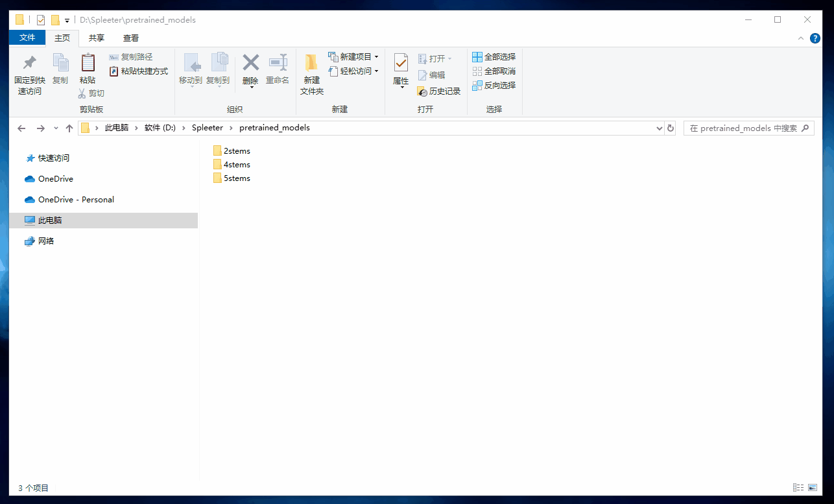834x504 pixels.
Task: Click the 3 items (3 个项目) status text
Action: [x=33, y=488]
